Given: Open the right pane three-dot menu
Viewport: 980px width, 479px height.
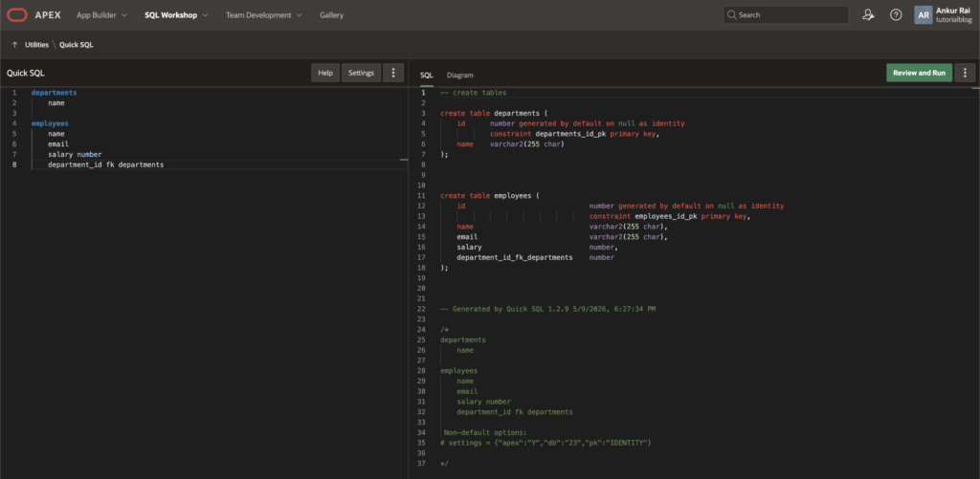Looking at the screenshot, I should pyautogui.click(x=965, y=73).
